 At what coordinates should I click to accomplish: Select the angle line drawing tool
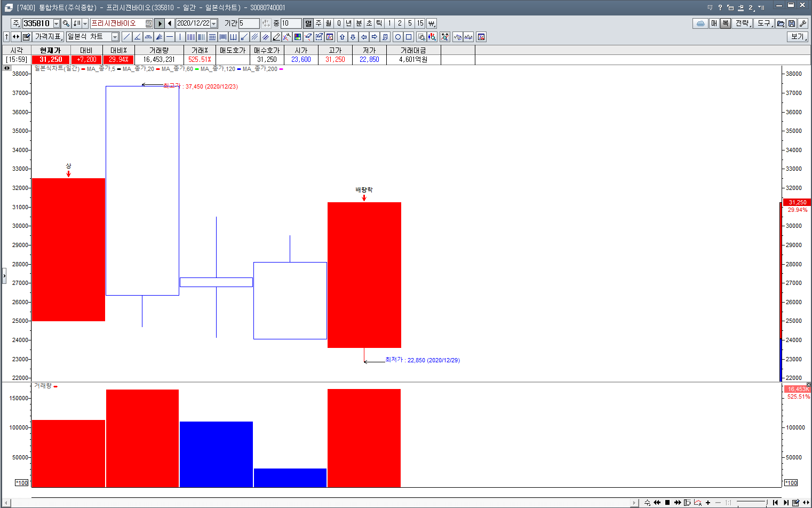pos(137,37)
